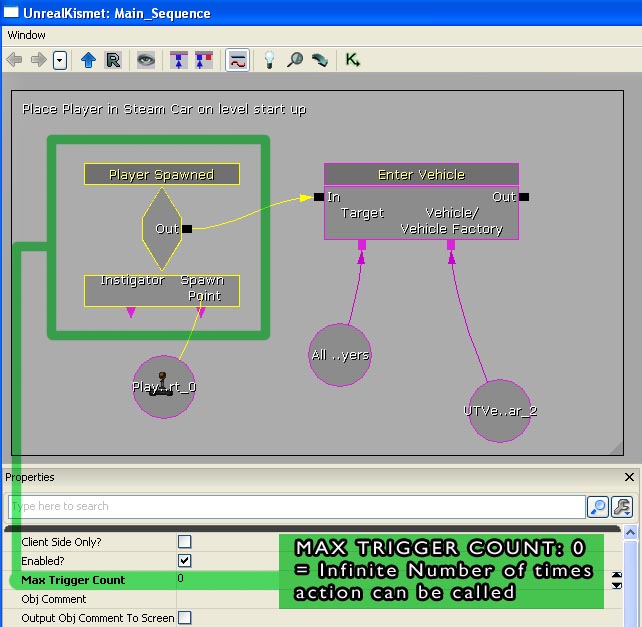Click the forward navigation arrow in toolbar
The image size is (642, 627).
(x=39, y=60)
